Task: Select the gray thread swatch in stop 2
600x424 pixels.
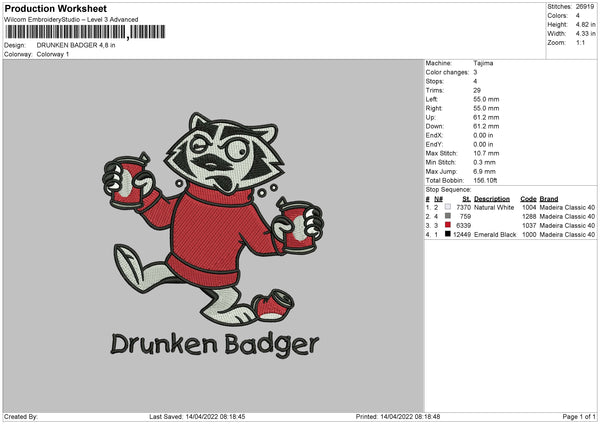Action: click(446, 216)
